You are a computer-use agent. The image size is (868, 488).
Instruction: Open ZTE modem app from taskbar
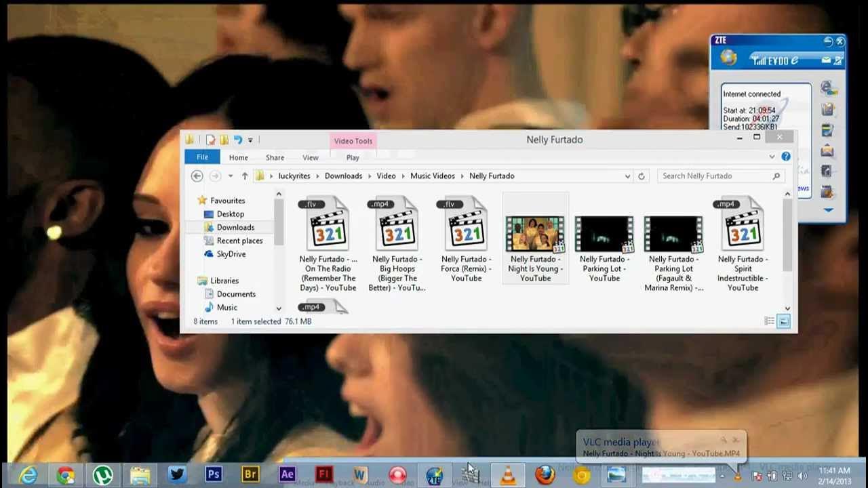point(434,475)
